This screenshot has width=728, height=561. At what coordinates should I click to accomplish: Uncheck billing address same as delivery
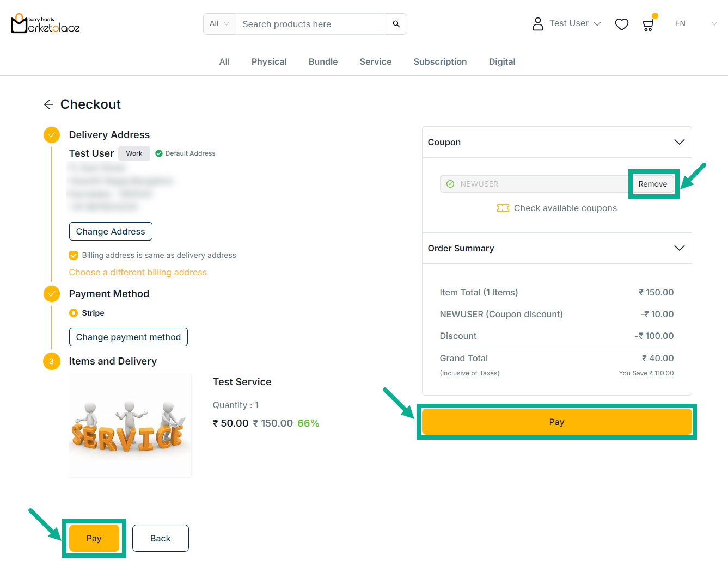click(x=74, y=255)
